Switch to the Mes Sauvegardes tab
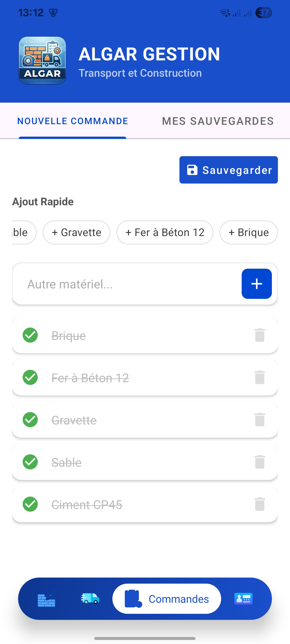The width and height of the screenshot is (290, 644). (218, 121)
